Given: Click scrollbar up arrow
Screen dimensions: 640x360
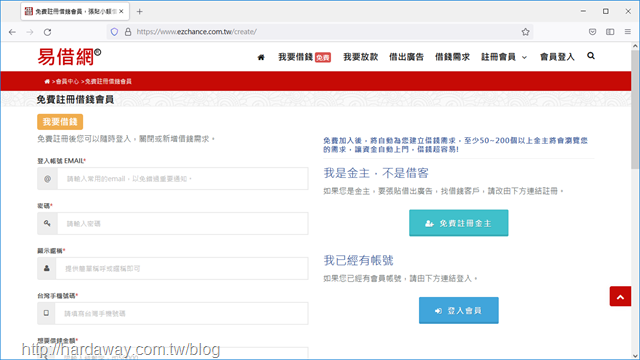Looking at the screenshot, I should click(x=635, y=46).
